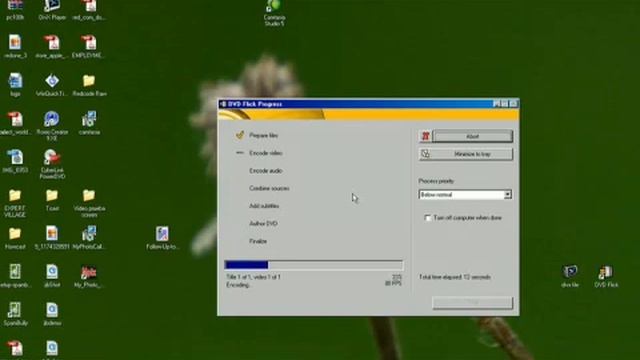Abort the DVD Flick encoding process
Image resolution: width=640 pixels, height=360 pixels.
pos(472,136)
